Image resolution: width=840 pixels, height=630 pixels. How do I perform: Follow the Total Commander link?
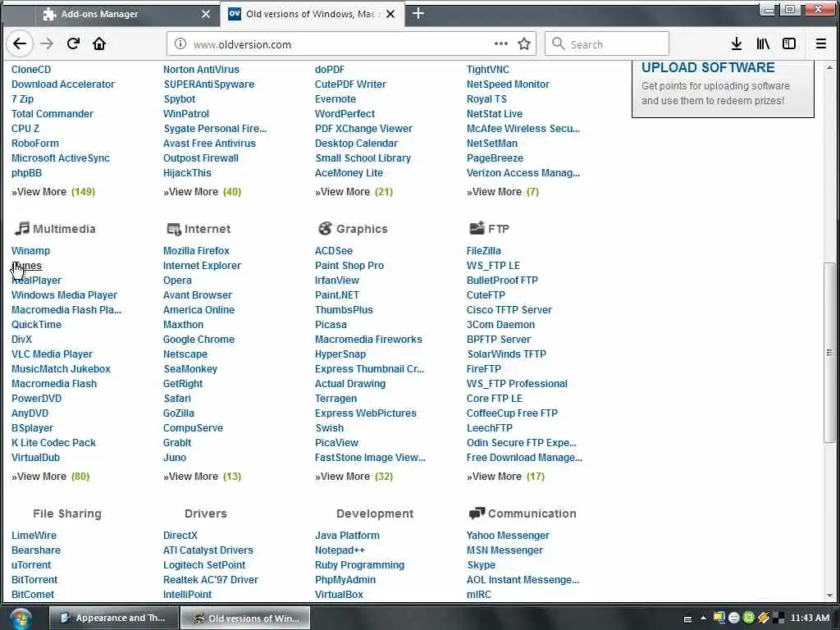[x=52, y=113]
